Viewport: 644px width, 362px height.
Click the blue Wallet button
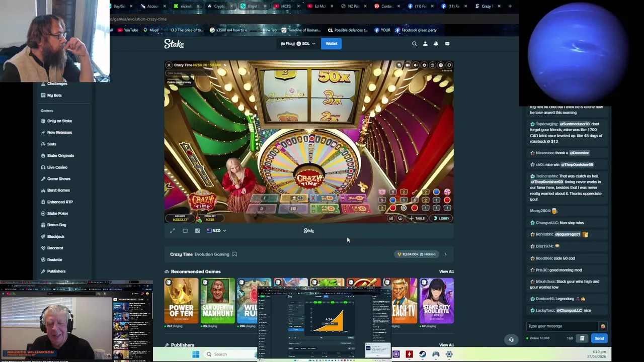pyautogui.click(x=332, y=44)
